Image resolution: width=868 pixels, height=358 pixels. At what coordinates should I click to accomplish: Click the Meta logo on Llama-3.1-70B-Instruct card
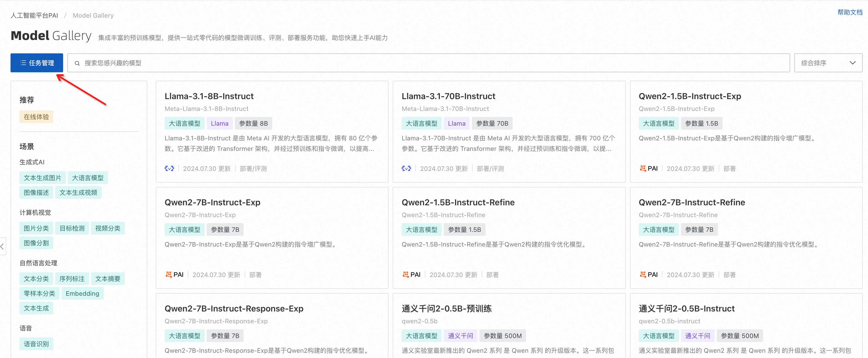coord(406,168)
